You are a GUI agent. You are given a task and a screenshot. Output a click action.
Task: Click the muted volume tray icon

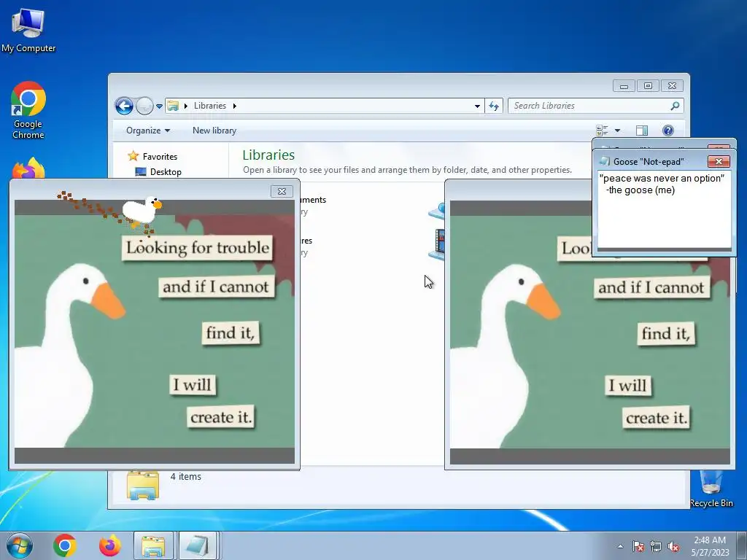[x=673, y=546]
